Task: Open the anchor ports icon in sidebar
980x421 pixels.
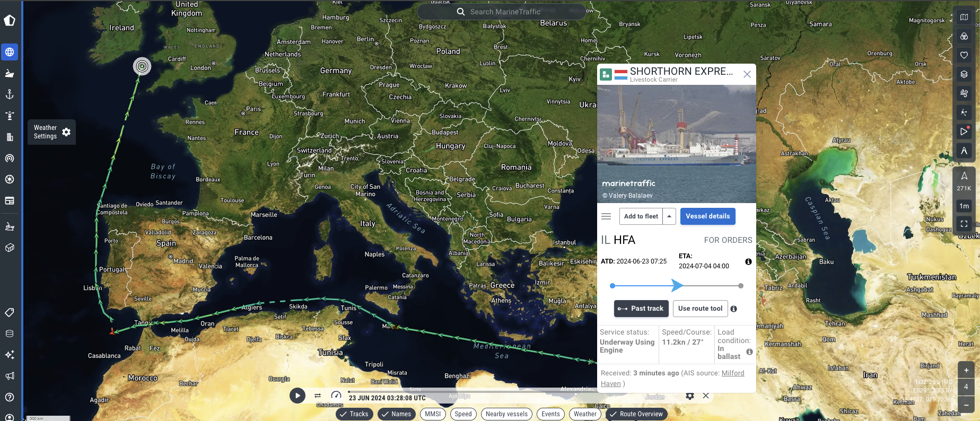Action: pos(10,94)
